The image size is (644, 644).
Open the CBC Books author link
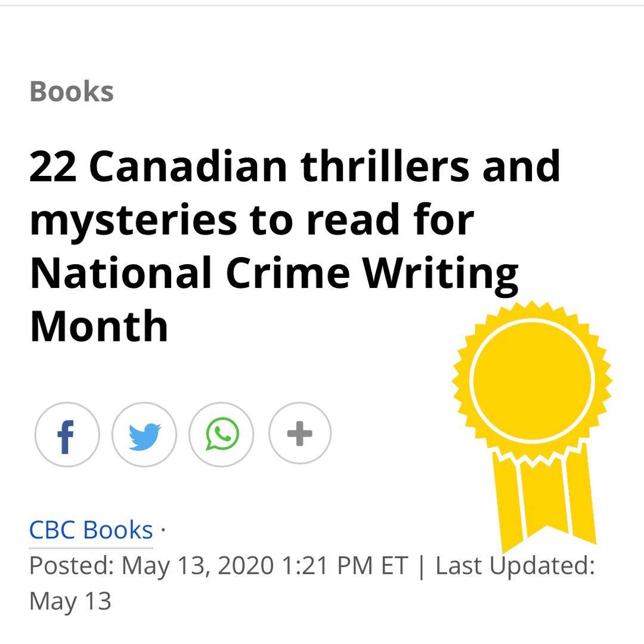pyautogui.click(x=91, y=530)
